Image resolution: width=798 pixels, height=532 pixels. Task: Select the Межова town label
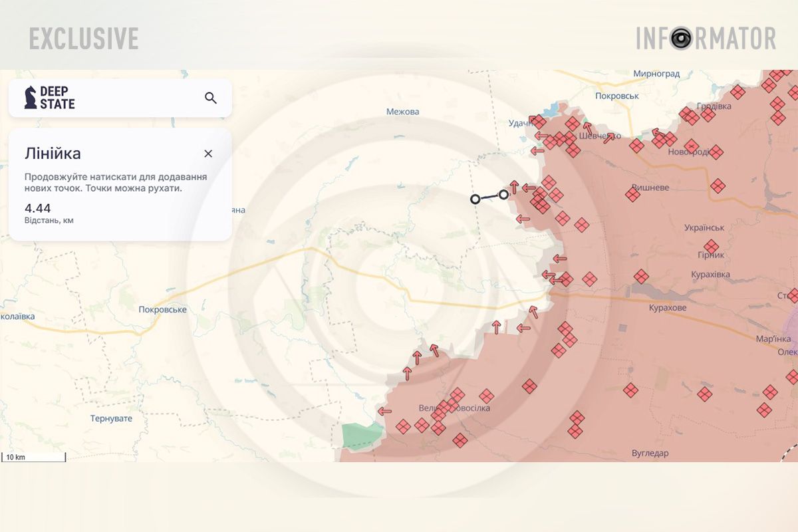coord(403,112)
